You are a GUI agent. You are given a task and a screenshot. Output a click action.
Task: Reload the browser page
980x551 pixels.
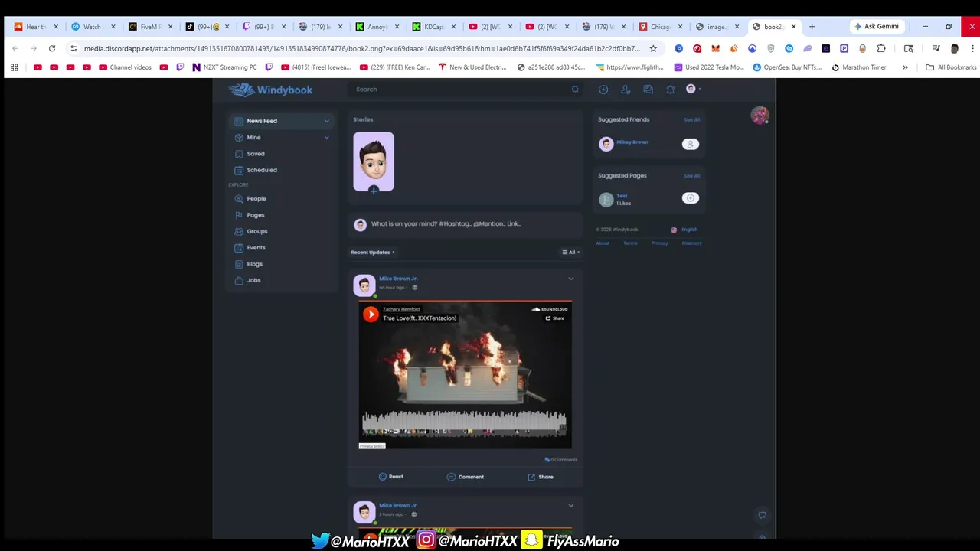pos(52,48)
